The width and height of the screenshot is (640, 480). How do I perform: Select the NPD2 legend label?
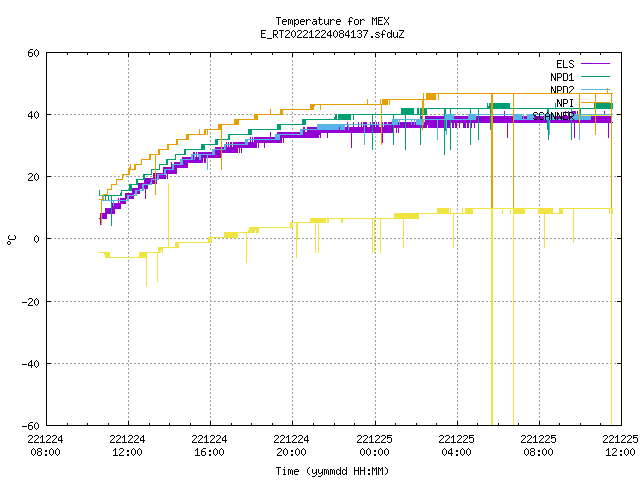(x=562, y=90)
